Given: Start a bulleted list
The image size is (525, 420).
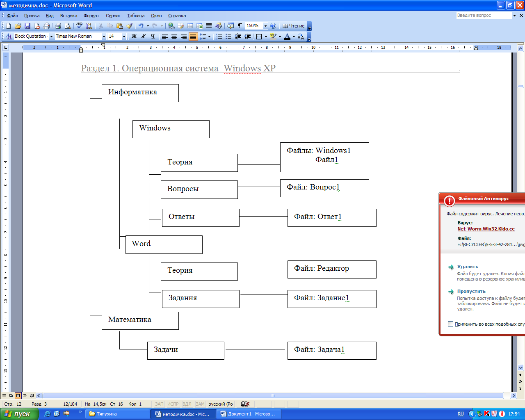Looking at the screenshot, I should pos(228,37).
